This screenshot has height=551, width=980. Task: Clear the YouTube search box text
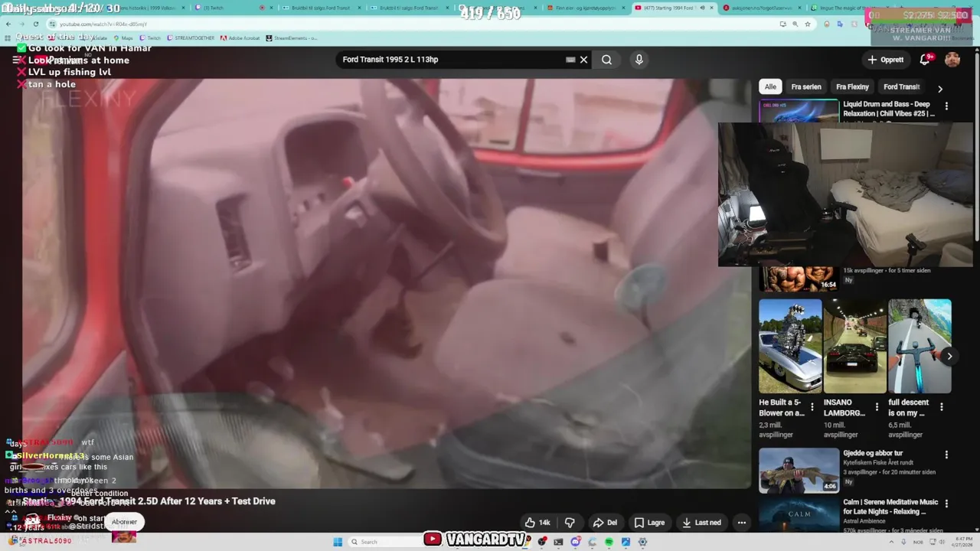[583, 60]
